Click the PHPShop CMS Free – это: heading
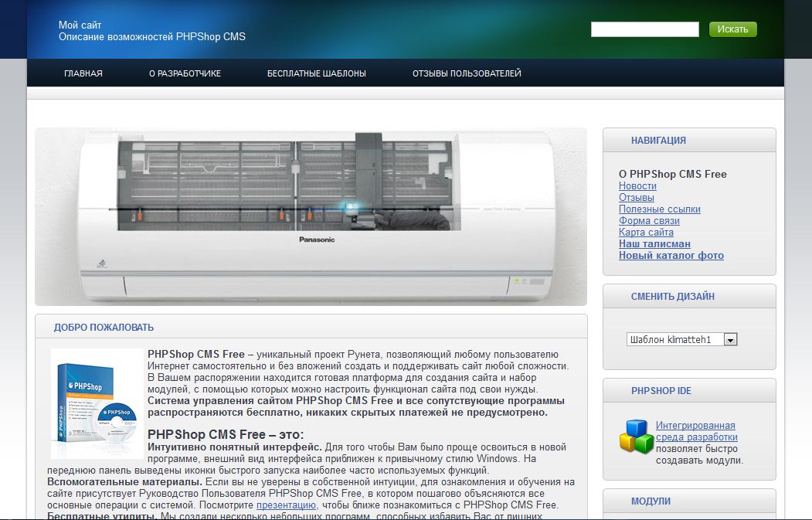812x520 pixels. (x=226, y=434)
